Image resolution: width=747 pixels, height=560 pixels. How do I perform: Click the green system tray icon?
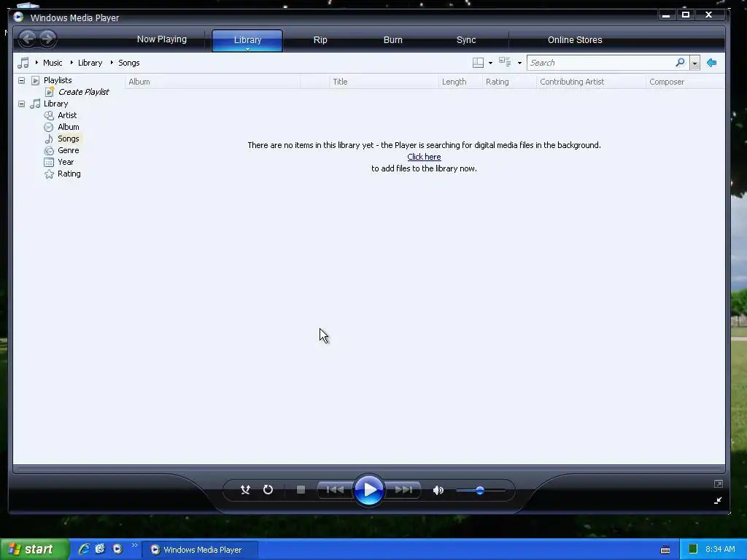693,549
